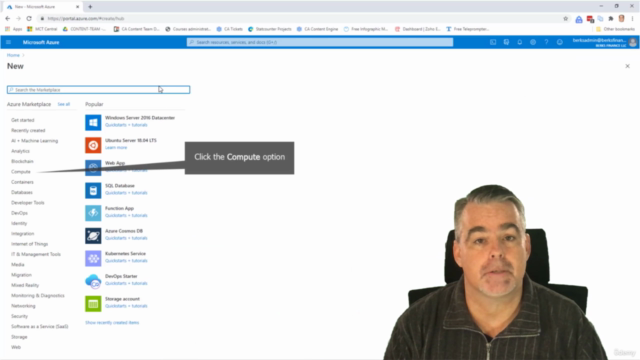
Task: Bookmark this page with the star icon
Action: pyautogui.click(x=565, y=18)
